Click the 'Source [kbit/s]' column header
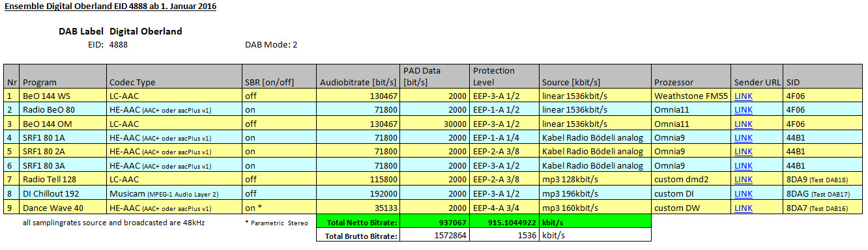Screen dimensions: 868x250 click(596, 76)
